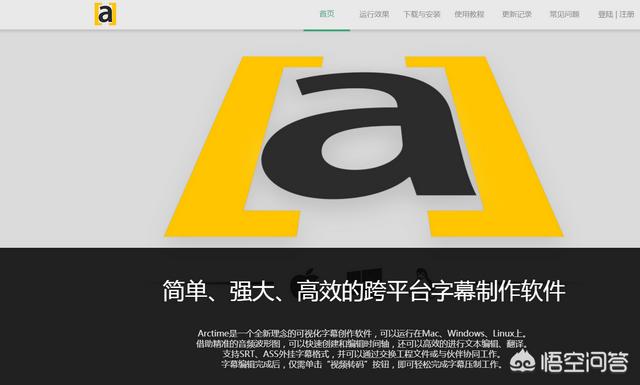Click the Arctime logo in the header

click(105, 14)
